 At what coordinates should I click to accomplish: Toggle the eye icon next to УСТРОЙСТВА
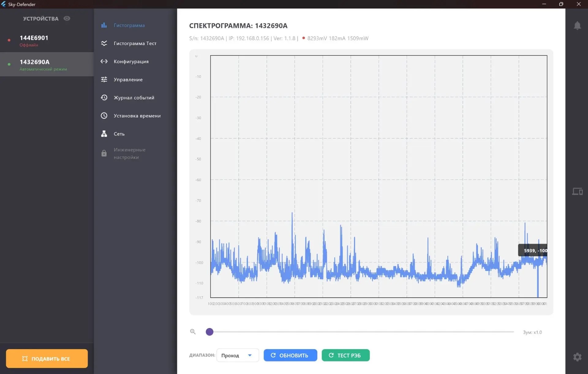pos(67,18)
